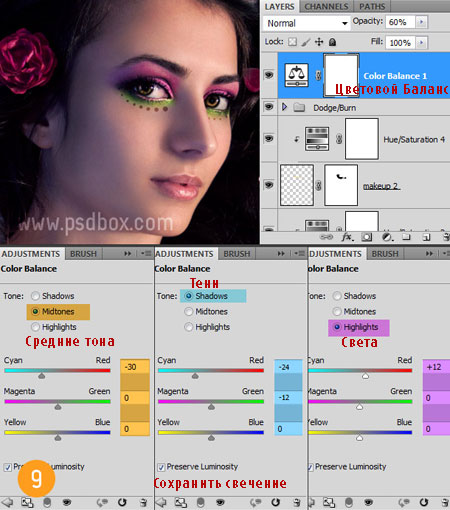Reset adjustment defaults in Shadows panel
The height and width of the screenshot is (510, 450).
tap(275, 502)
